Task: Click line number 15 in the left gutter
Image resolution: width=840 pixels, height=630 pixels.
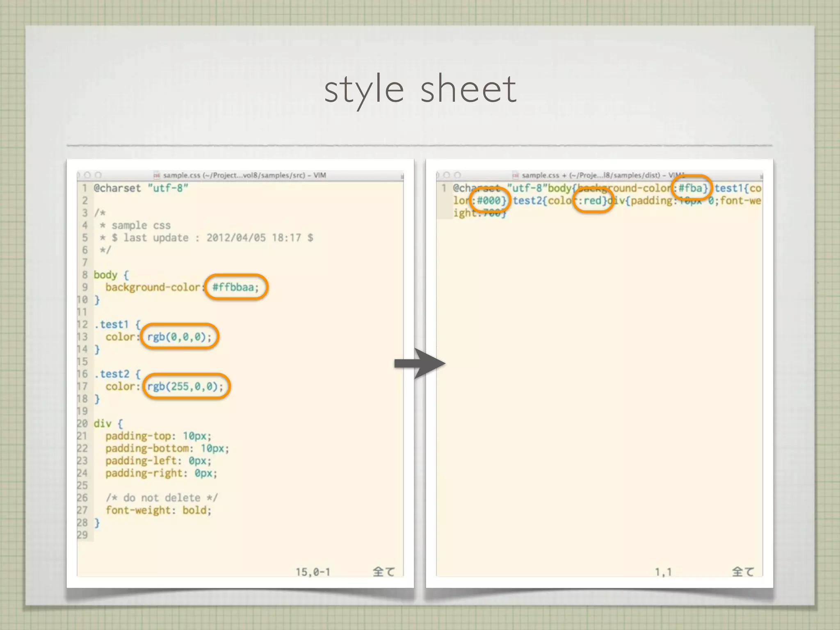Action: tap(82, 362)
